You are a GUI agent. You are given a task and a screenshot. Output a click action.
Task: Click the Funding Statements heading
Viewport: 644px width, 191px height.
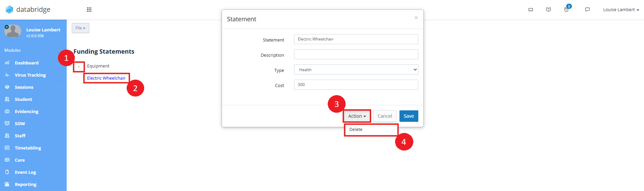click(104, 51)
